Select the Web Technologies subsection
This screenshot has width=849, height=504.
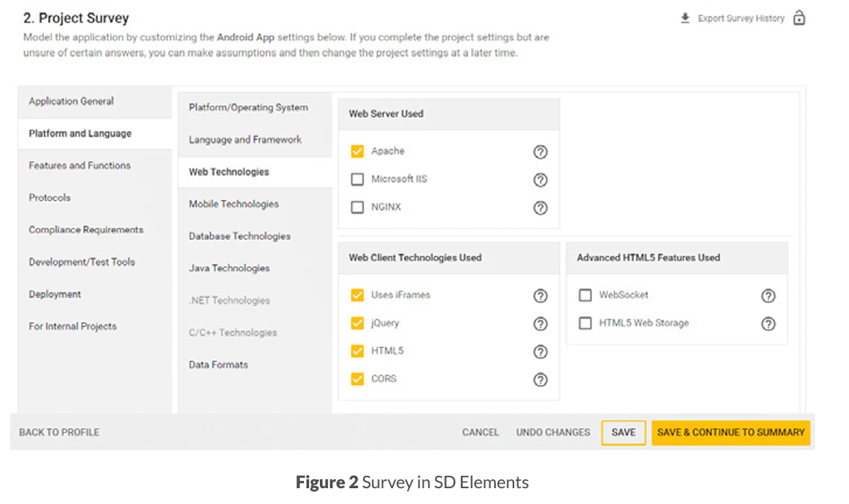tap(255, 172)
